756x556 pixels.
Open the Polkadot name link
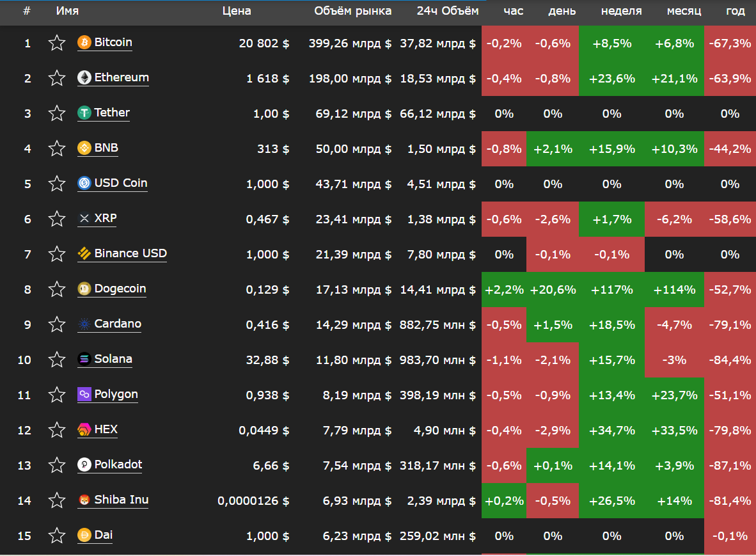pos(118,465)
